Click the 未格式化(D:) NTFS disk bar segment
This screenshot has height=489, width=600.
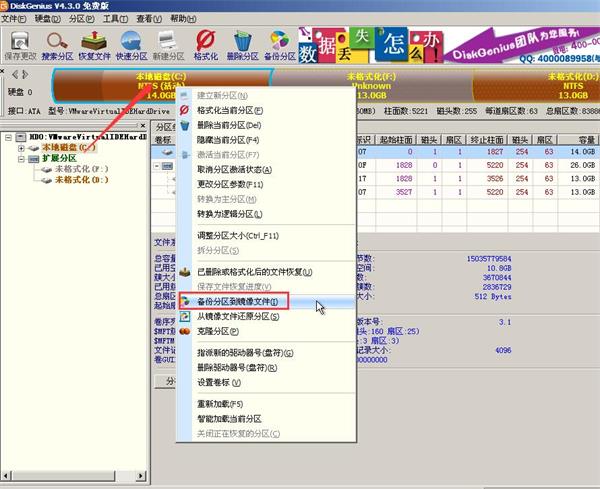tap(536, 86)
